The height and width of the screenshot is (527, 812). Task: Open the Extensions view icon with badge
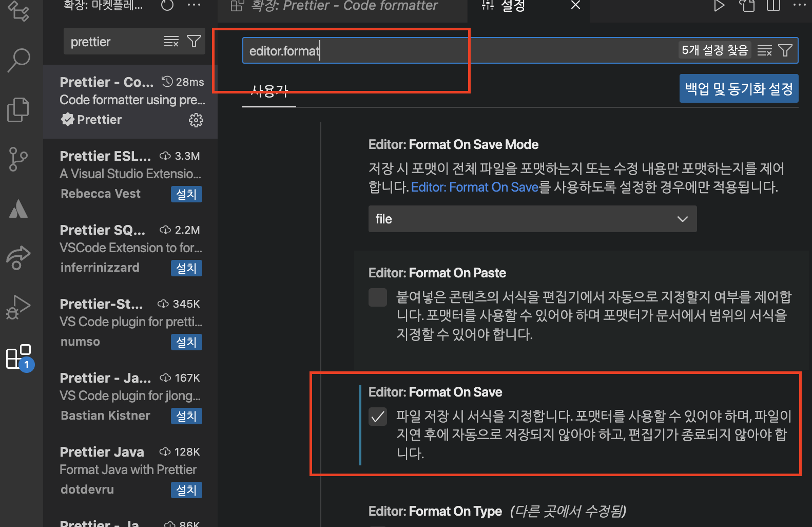click(20, 357)
